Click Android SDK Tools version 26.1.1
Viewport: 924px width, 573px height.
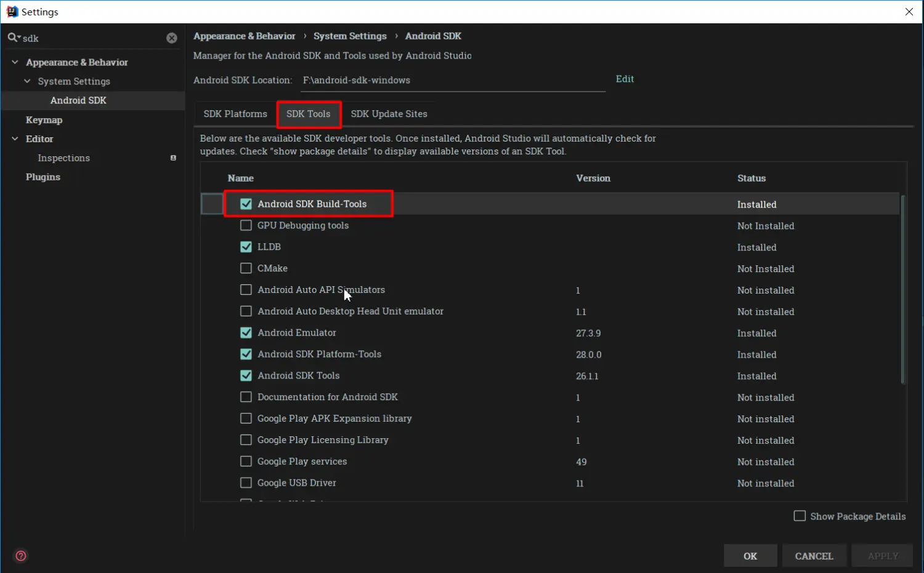587,376
